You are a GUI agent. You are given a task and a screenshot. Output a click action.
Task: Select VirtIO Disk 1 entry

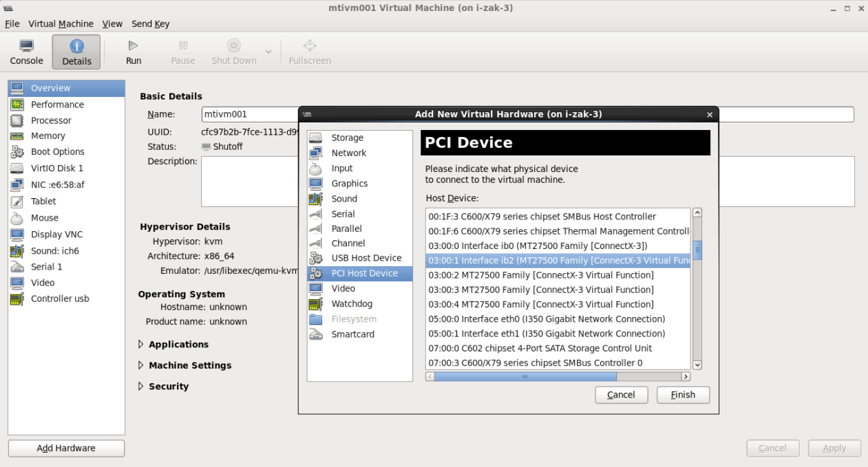[67, 168]
